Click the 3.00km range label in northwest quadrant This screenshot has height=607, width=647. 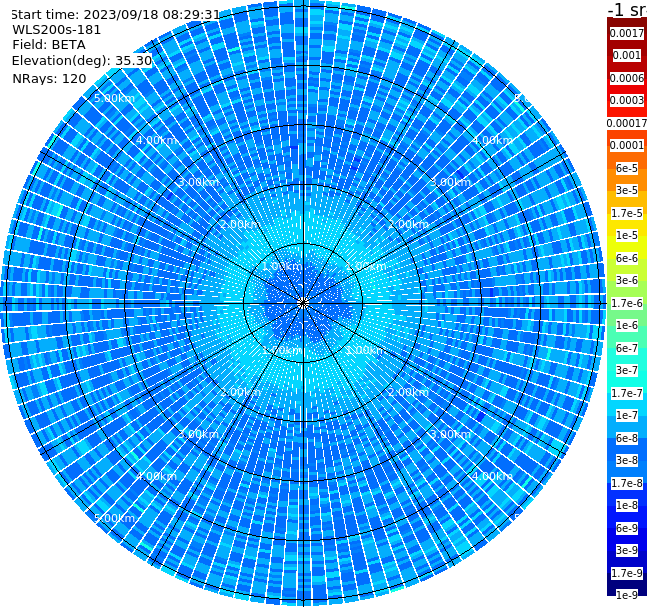click(198, 182)
